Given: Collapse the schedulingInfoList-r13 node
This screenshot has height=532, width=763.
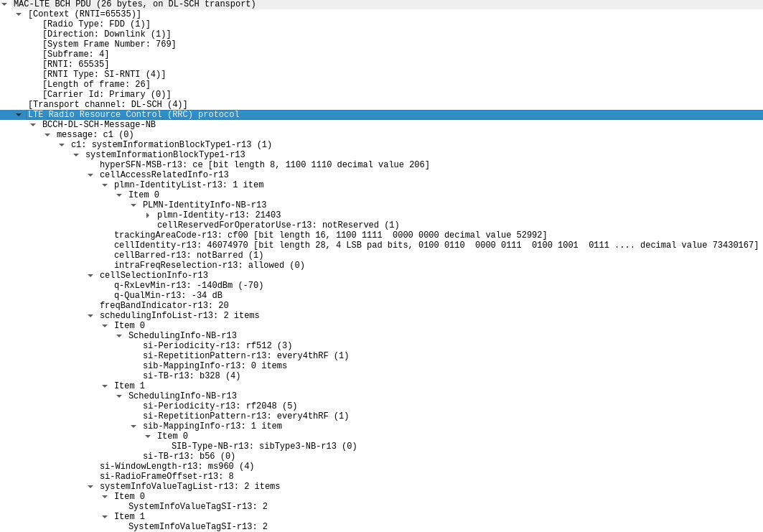Looking at the screenshot, I should click(90, 316).
